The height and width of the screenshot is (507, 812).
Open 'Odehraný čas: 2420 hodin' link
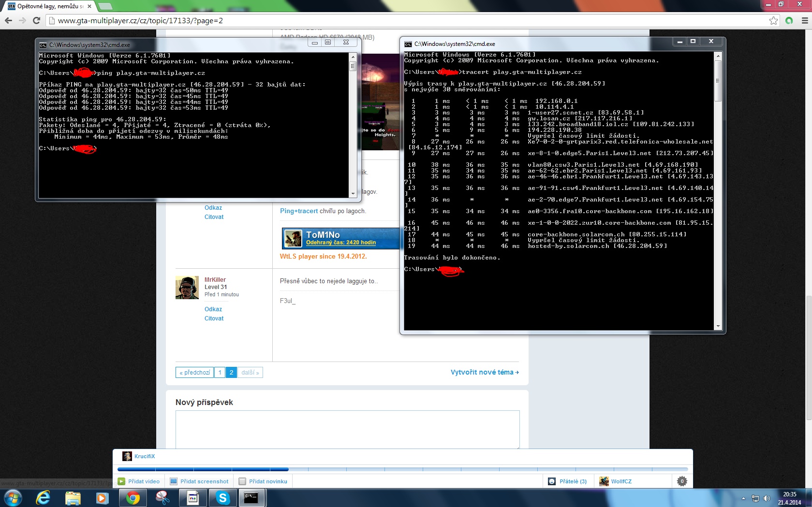pyautogui.click(x=341, y=243)
